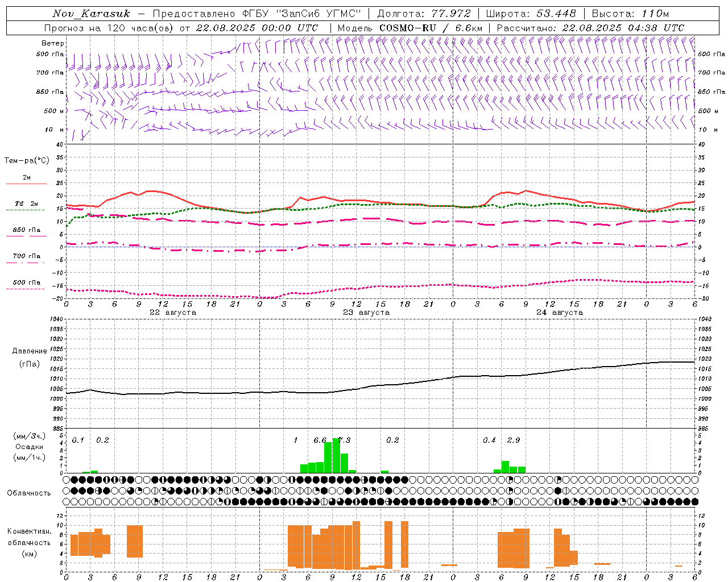The image size is (728, 582).
Task: Click the 24 августа date label
Action: (559, 313)
